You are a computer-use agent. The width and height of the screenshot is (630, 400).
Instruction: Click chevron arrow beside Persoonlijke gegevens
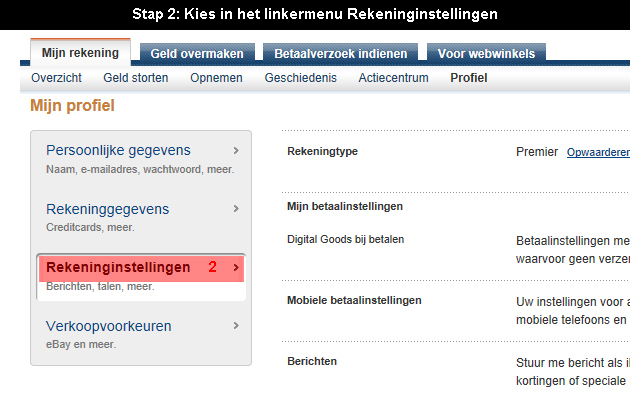pos(236,151)
